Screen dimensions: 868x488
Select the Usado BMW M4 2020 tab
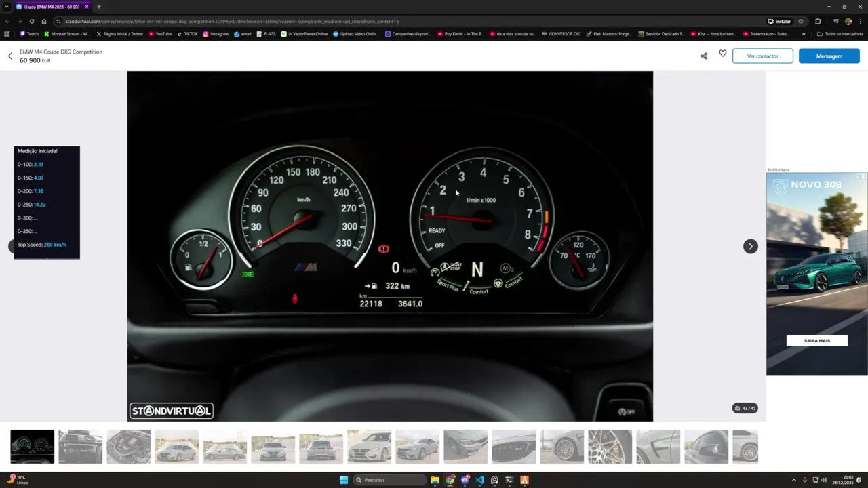pos(52,7)
